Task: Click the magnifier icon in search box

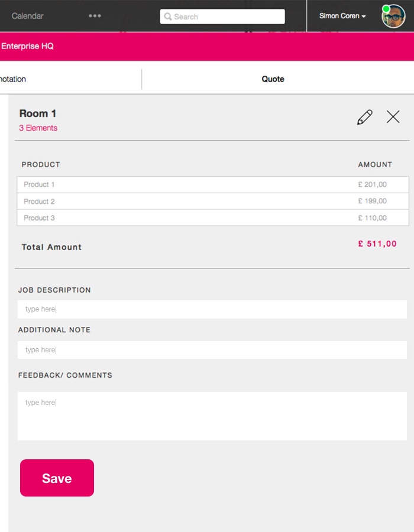Action: coord(168,17)
